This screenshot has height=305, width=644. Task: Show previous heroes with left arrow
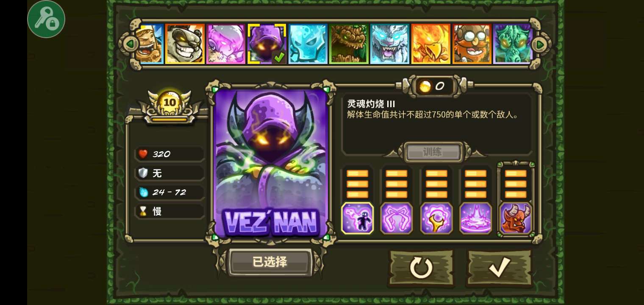click(x=129, y=44)
